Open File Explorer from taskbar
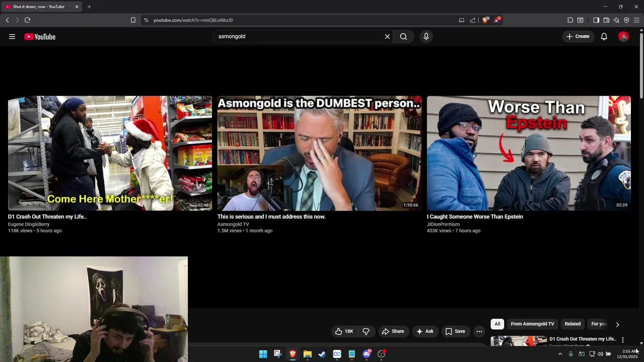The image size is (644, 362). [x=307, y=354]
